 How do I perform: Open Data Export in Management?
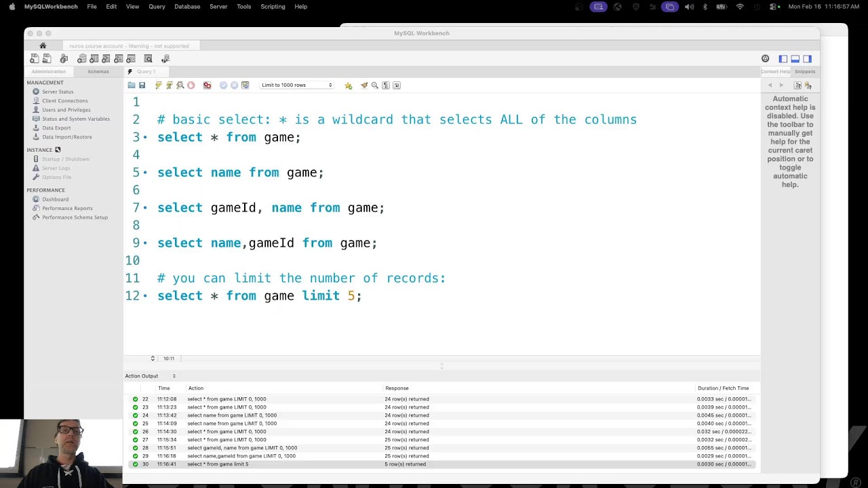[56, 128]
